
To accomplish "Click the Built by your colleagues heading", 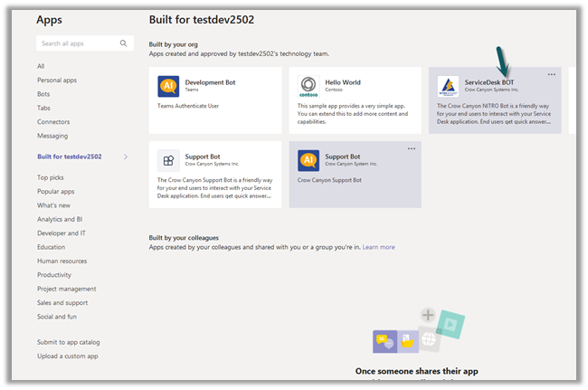I will 184,237.
